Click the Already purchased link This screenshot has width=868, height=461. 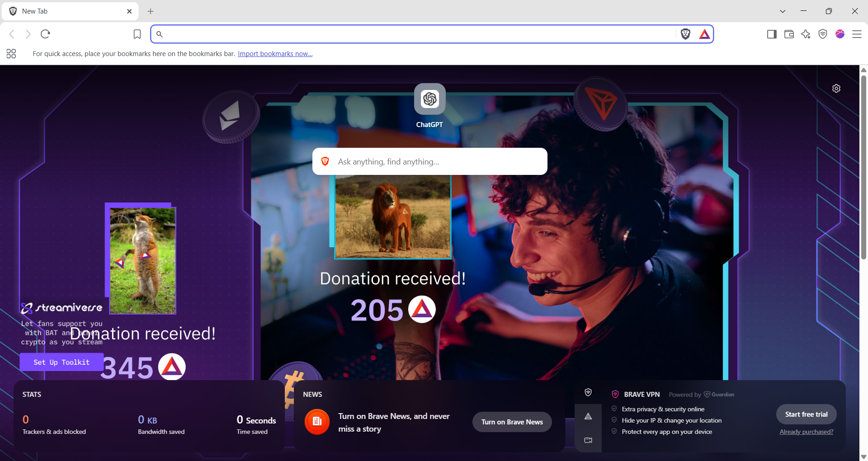[807, 432]
